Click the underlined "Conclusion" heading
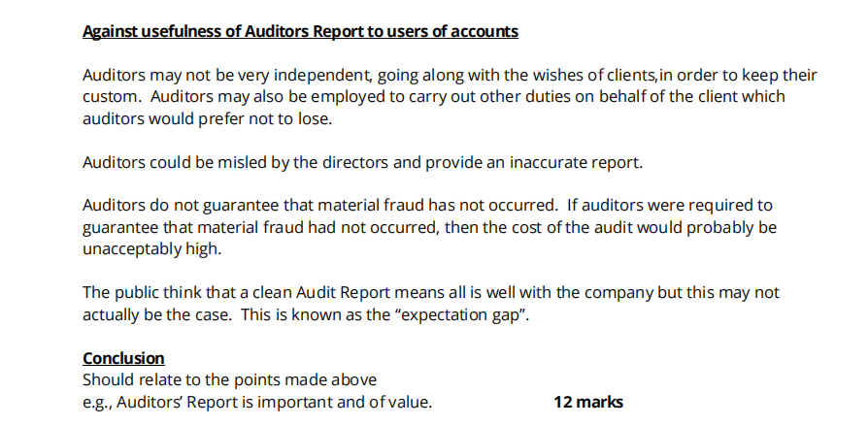This screenshot has width=868, height=426. [123, 358]
